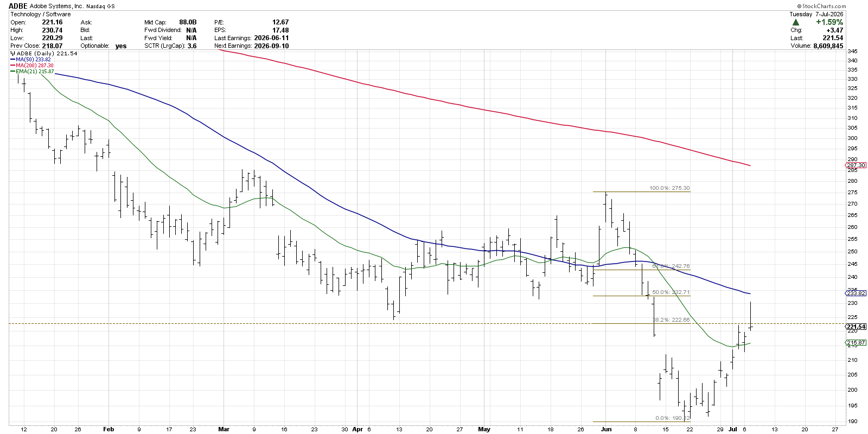The height and width of the screenshot is (434, 868).
Task: Click the red MA(200) legend line marker
Action: (x=12, y=66)
